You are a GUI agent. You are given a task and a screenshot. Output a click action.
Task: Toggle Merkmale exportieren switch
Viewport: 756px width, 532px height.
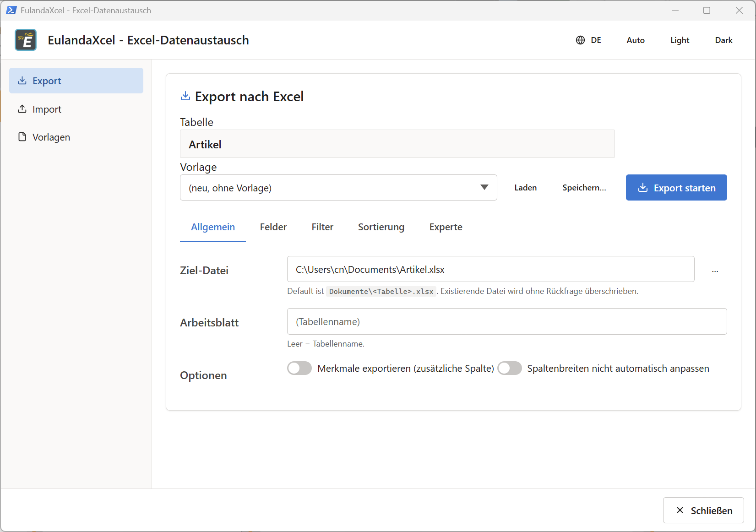pos(299,368)
